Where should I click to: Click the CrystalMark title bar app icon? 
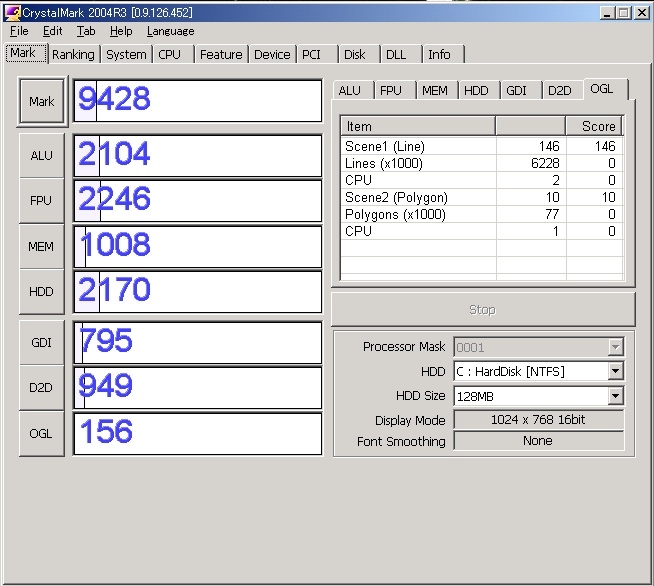coord(12,12)
